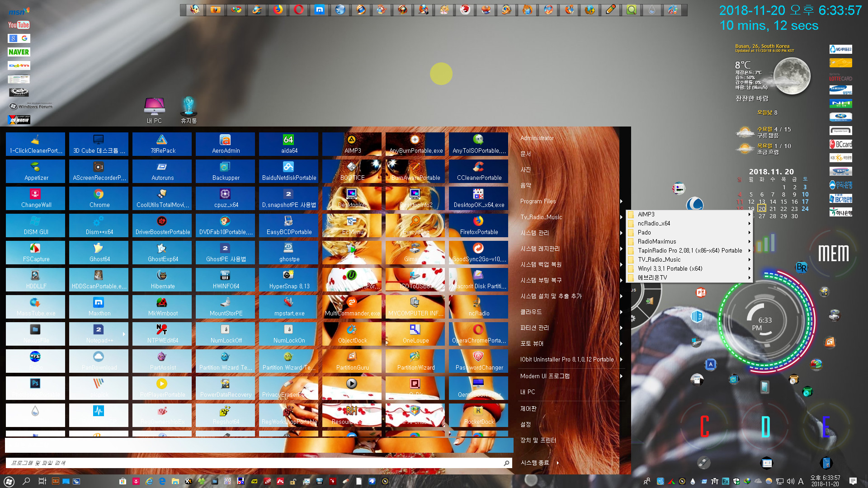Screen dimensions: 868x488
Task: Open Winyl 3.3.1 Portable folder entry
Action: [x=689, y=268]
